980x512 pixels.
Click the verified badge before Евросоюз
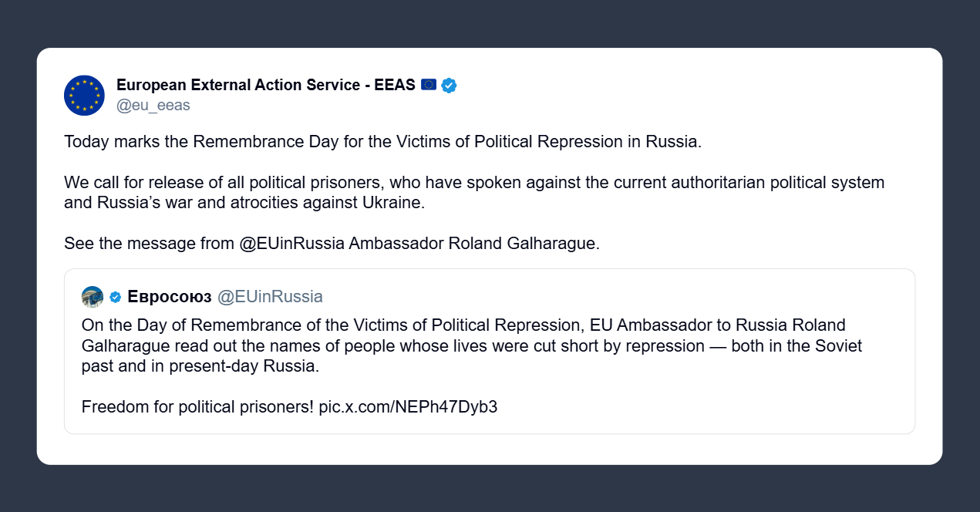(115, 297)
